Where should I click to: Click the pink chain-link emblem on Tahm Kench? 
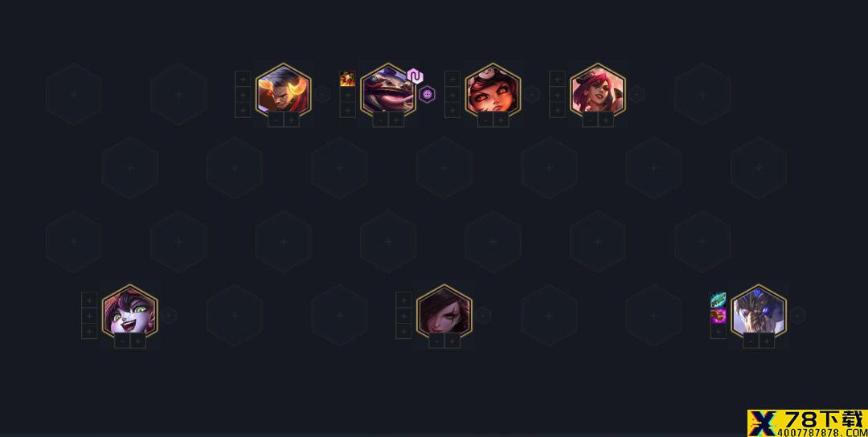coord(415,76)
